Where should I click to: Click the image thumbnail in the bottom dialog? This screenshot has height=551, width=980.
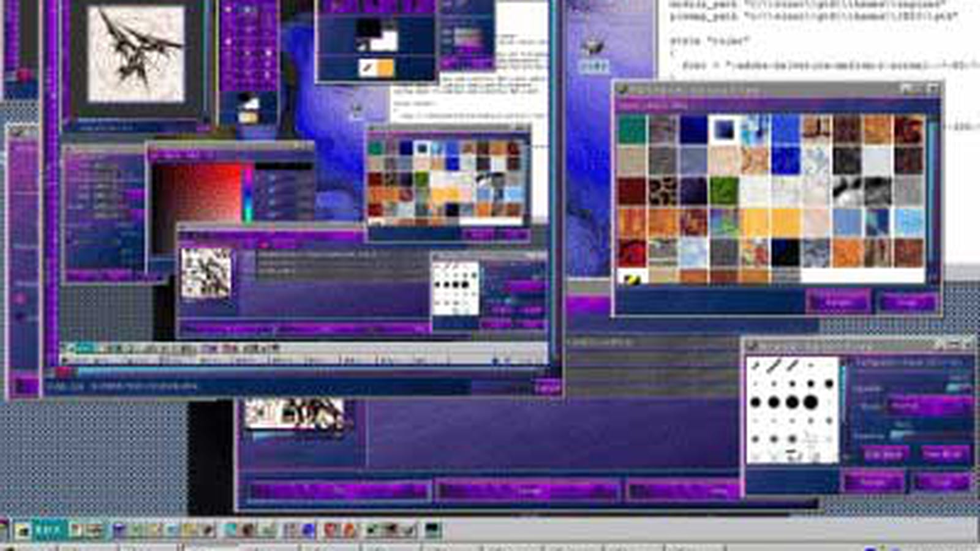[x=295, y=414]
